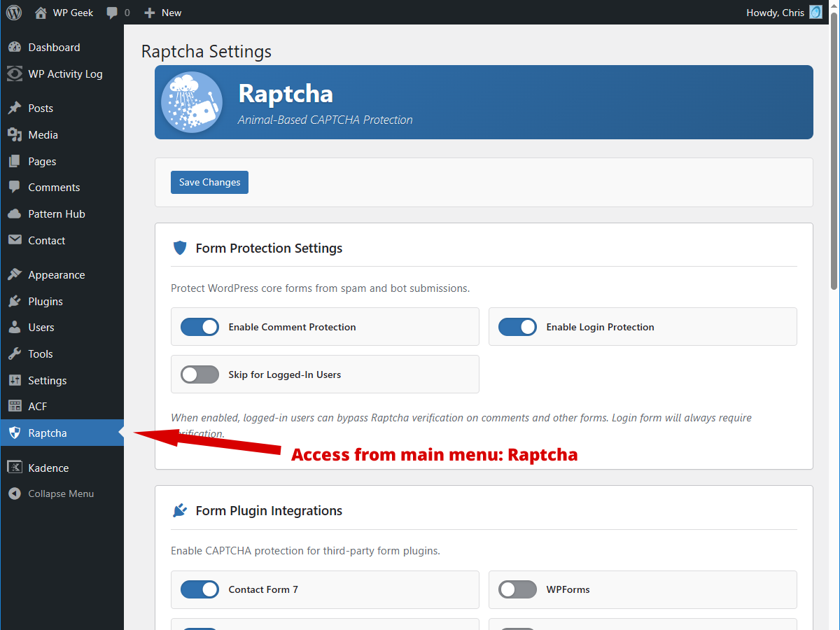Disable the Enable Comment Protection toggle
Image resolution: width=840 pixels, height=630 pixels.
coord(199,327)
